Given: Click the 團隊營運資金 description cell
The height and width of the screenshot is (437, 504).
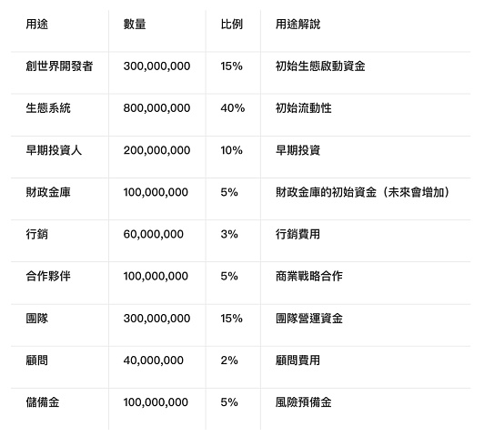Looking at the screenshot, I should pos(309,319).
